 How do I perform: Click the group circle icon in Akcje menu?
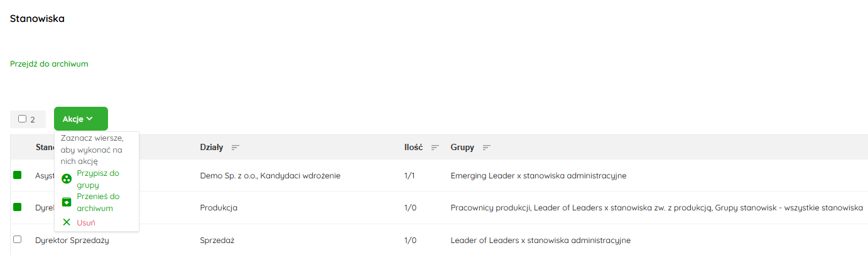pyautogui.click(x=67, y=179)
